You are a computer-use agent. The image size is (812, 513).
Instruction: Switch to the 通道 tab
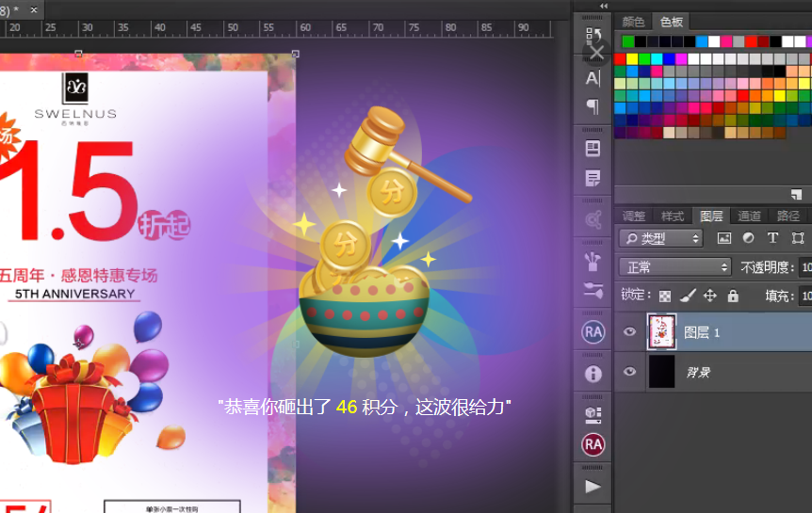click(749, 216)
